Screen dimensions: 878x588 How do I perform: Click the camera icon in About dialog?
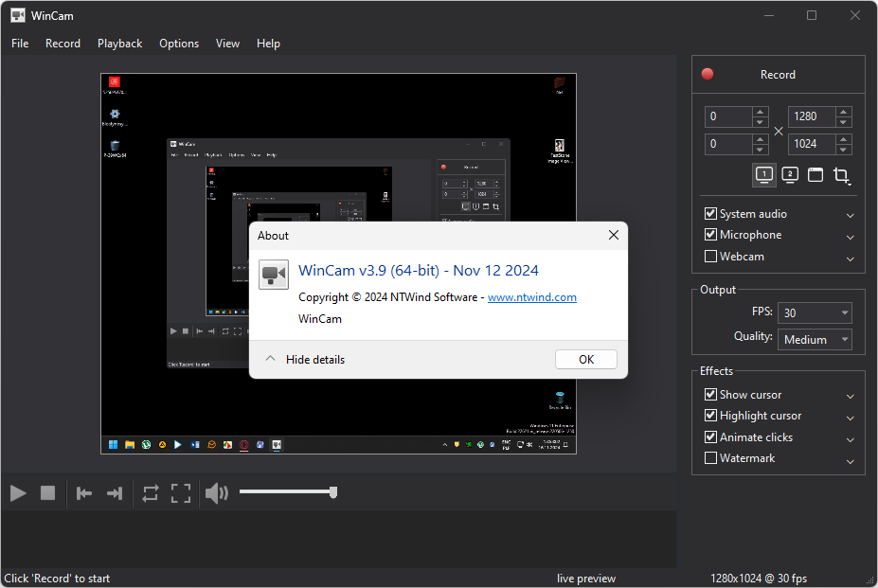274,275
